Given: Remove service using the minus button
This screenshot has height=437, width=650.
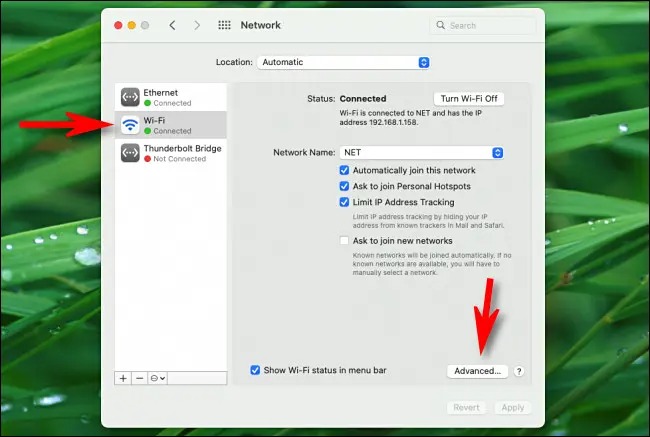Looking at the screenshot, I should pyautogui.click(x=140, y=378).
